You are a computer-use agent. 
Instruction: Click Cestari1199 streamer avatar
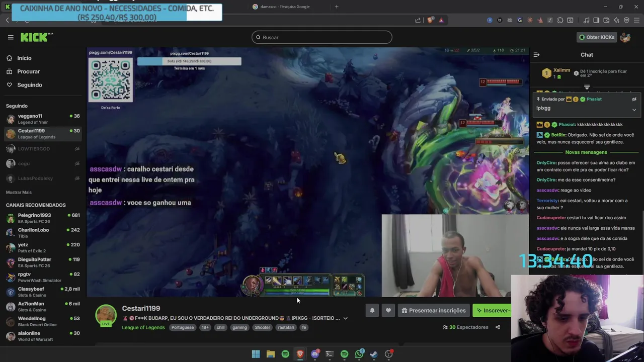[106, 315]
